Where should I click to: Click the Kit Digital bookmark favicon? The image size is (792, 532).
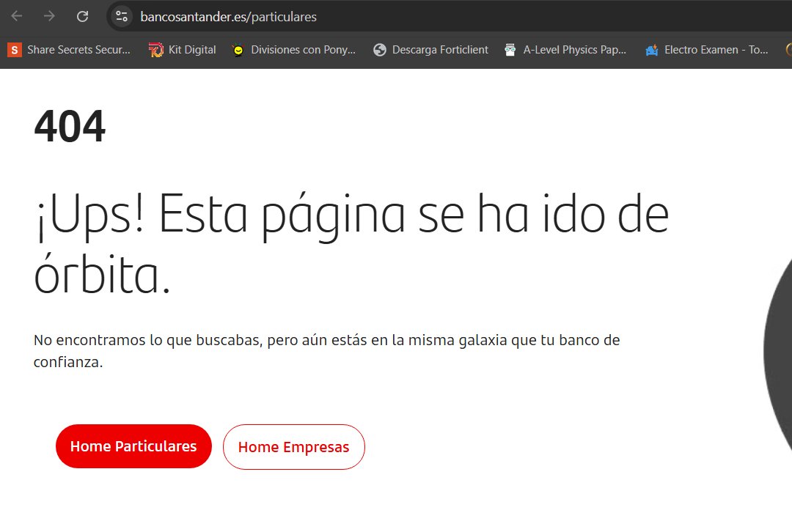click(x=156, y=50)
